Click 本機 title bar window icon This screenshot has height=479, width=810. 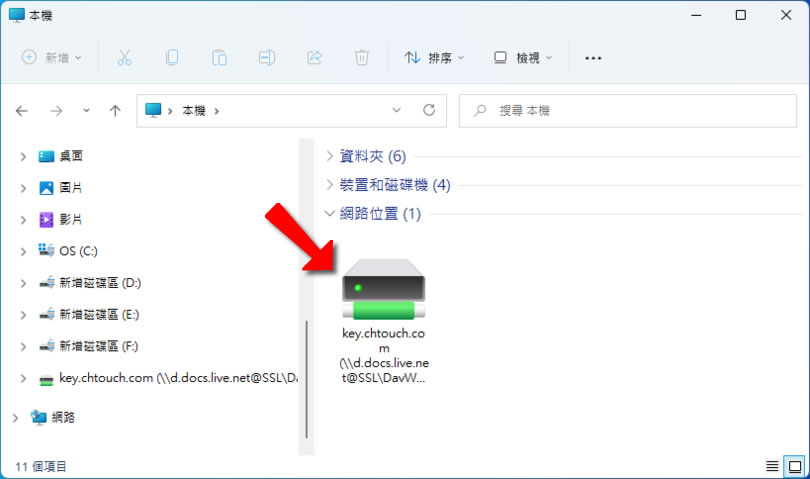click(17, 15)
